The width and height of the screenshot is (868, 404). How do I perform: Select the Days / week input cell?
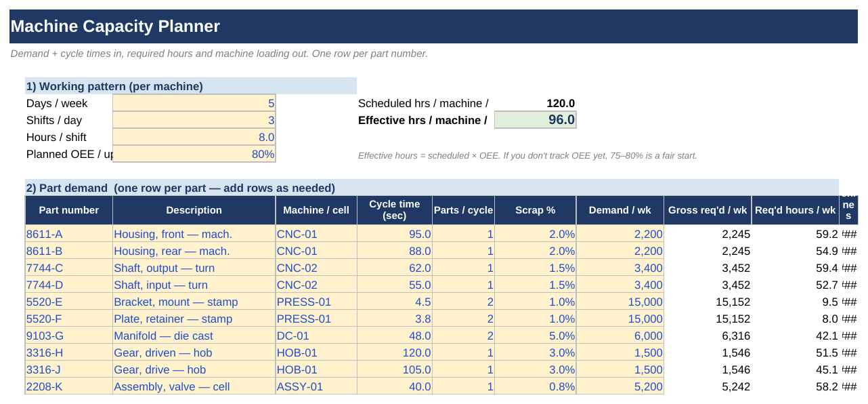click(x=194, y=103)
